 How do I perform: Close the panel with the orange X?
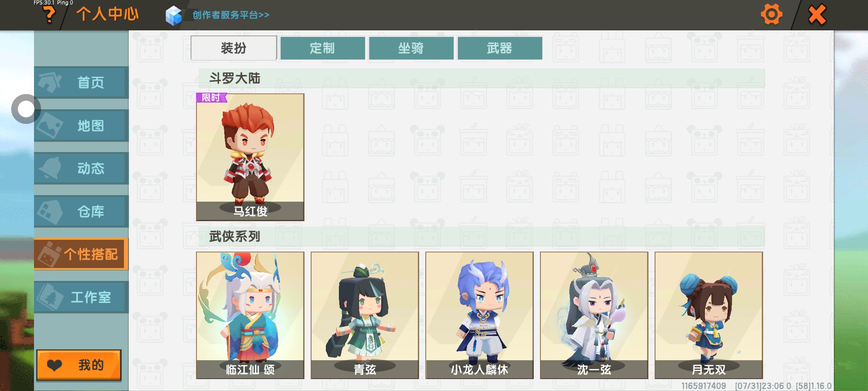pos(817,14)
